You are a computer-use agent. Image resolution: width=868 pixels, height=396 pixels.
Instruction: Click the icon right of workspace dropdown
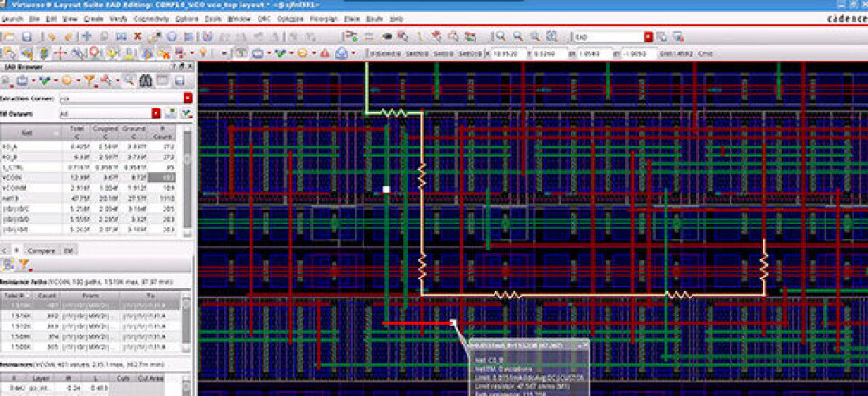662,36
